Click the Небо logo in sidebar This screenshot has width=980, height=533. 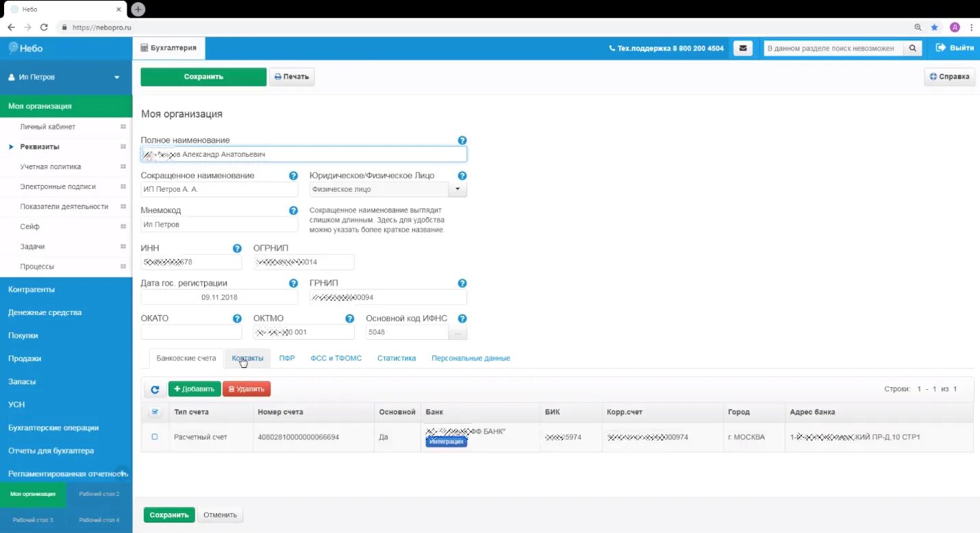(x=25, y=48)
